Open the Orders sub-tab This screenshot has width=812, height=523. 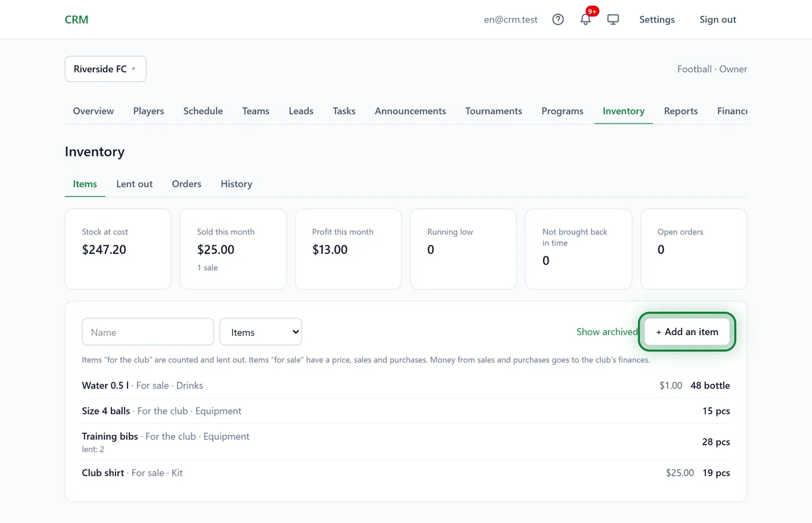(187, 184)
